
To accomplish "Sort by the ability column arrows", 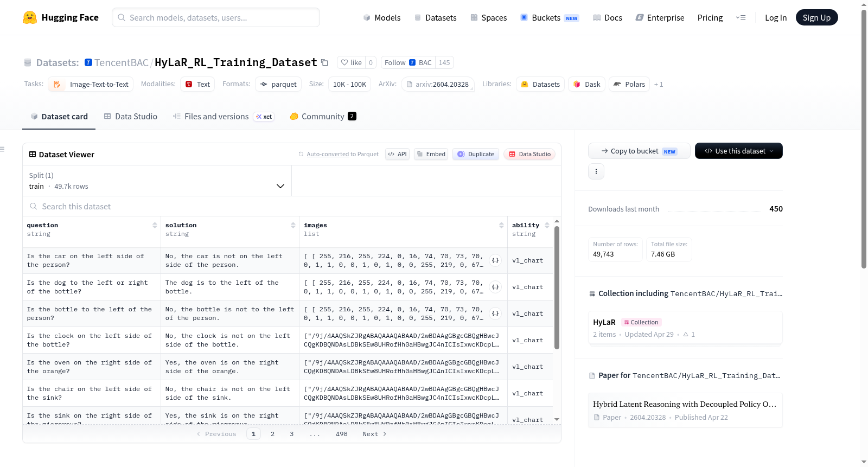I will pyautogui.click(x=547, y=225).
